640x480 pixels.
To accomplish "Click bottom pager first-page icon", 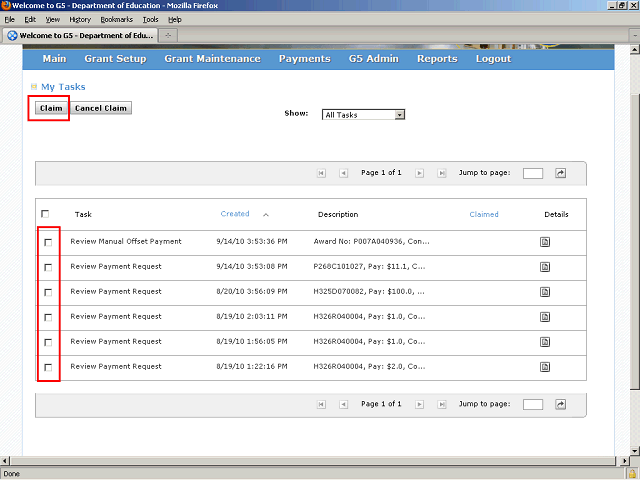I will [322, 404].
